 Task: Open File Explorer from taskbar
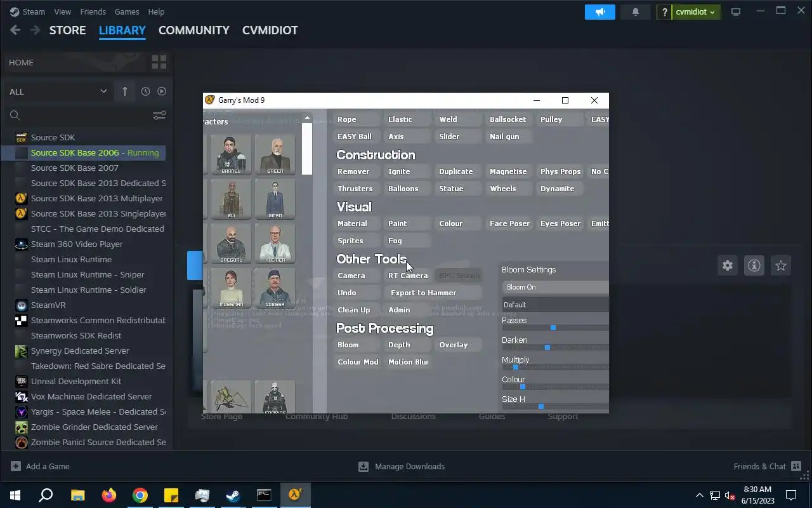(77, 495)
